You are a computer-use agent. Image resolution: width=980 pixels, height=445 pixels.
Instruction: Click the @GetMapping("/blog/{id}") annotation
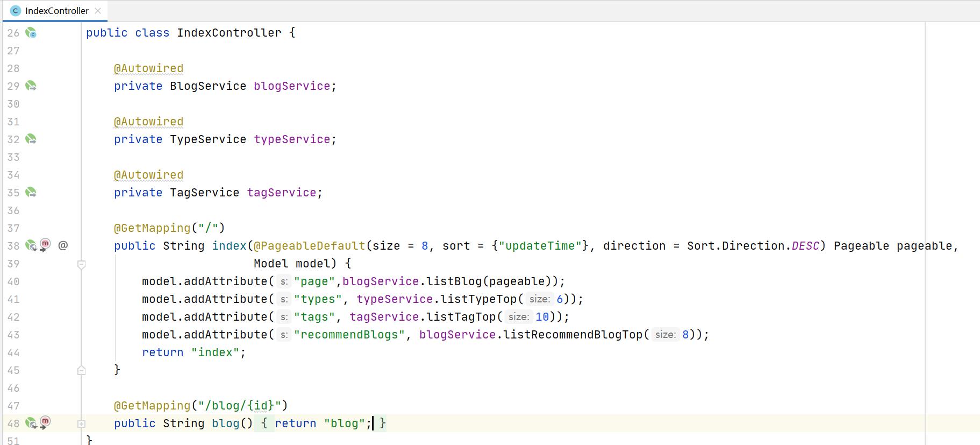201,406
